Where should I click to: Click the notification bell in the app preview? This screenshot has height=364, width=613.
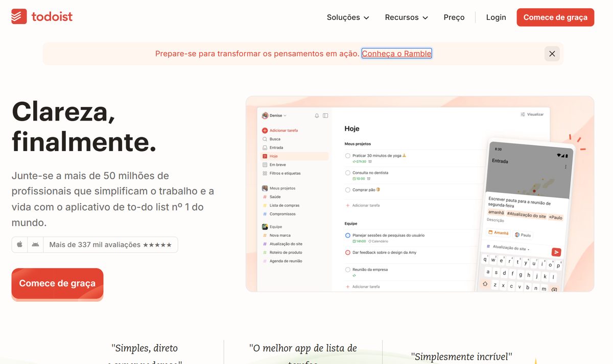point(317,116)
